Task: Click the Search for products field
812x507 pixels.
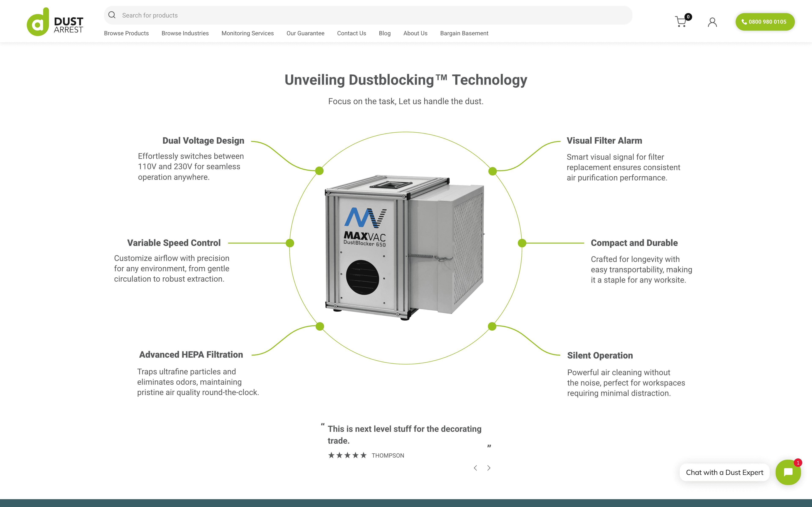Action: coord(369,15)
